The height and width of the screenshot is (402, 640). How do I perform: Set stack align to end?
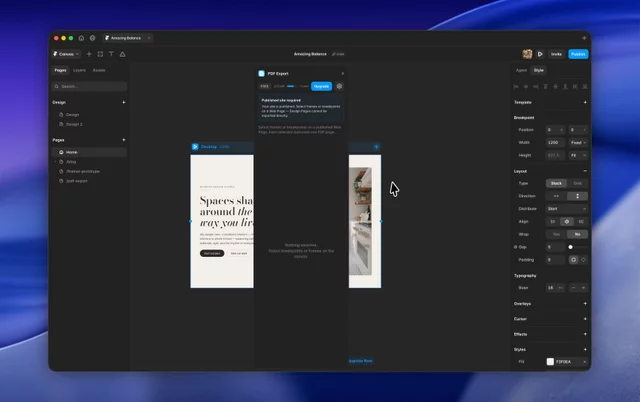click(x=581, y=222)
